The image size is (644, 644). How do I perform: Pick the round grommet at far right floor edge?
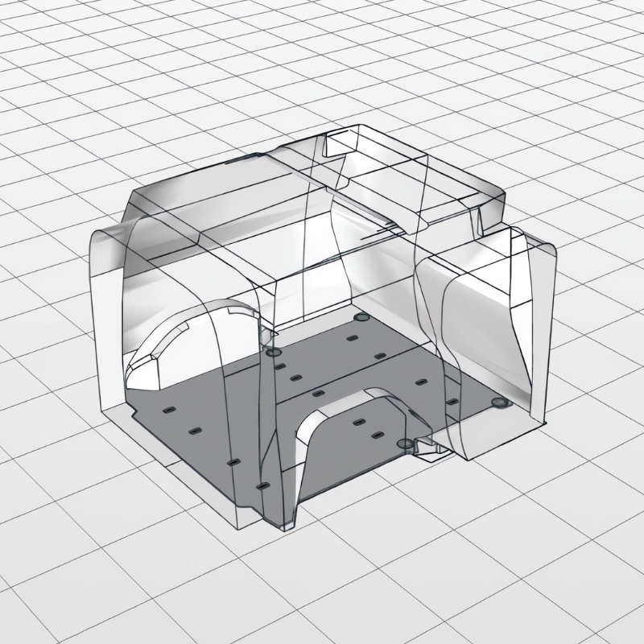[x=498, y=400]
